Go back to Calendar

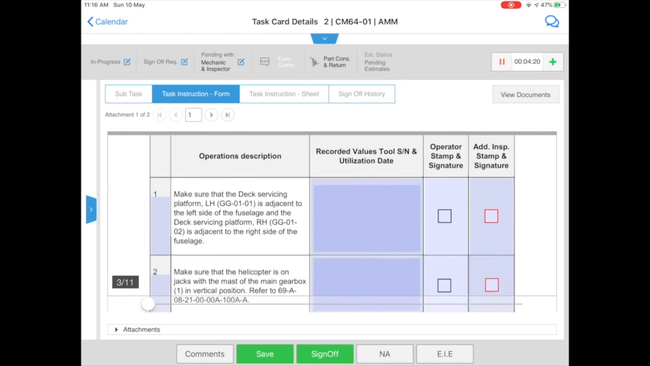point(107,22)
